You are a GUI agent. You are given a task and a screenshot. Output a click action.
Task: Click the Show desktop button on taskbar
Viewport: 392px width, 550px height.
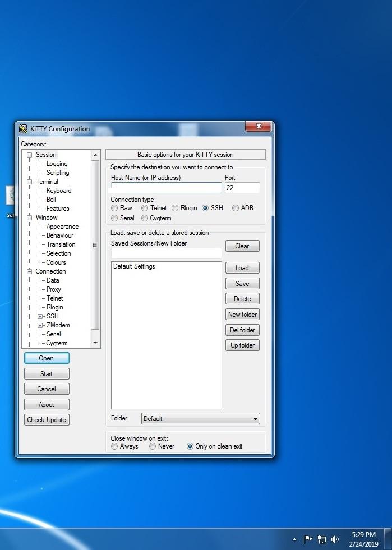388,539
